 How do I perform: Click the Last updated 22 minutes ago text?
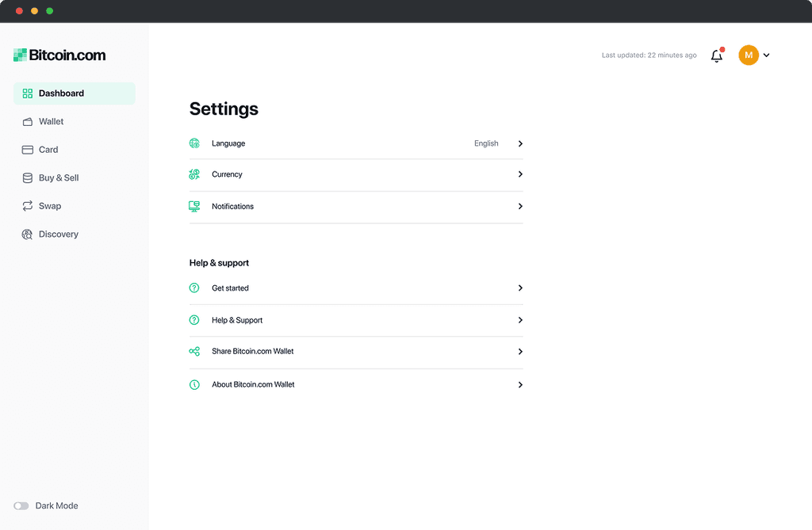pos(649,55)
